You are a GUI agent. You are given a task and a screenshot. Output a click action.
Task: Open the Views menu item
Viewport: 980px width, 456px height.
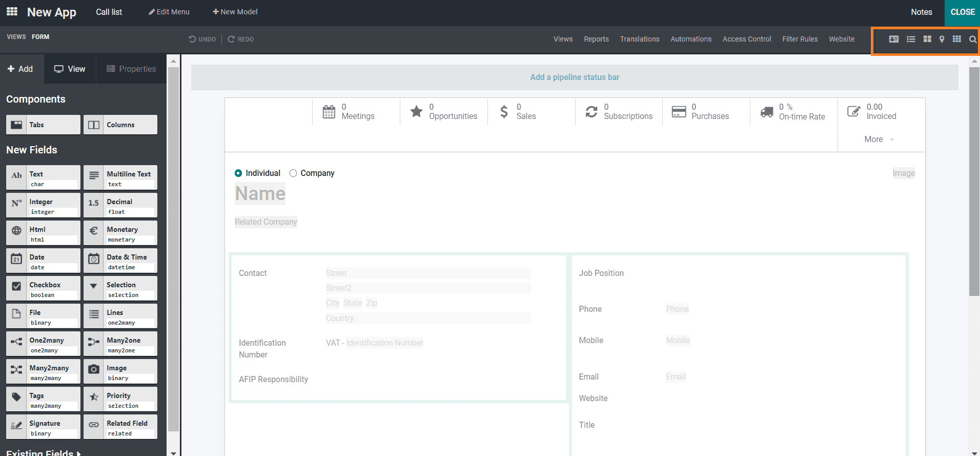tap(563, 39)
